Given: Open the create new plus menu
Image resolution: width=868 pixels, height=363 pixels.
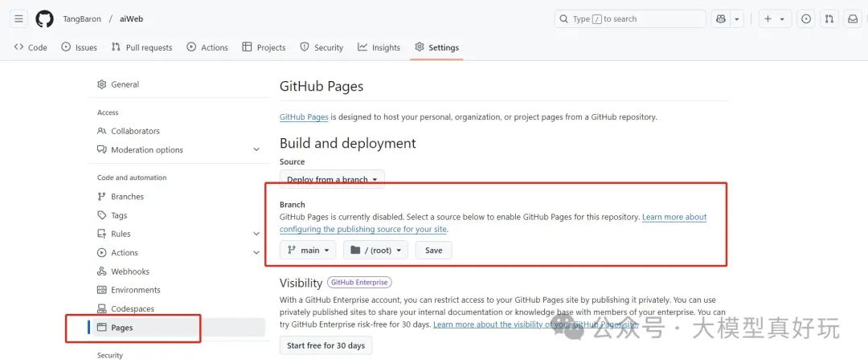Looking at the screenshot, I should 775,18.
